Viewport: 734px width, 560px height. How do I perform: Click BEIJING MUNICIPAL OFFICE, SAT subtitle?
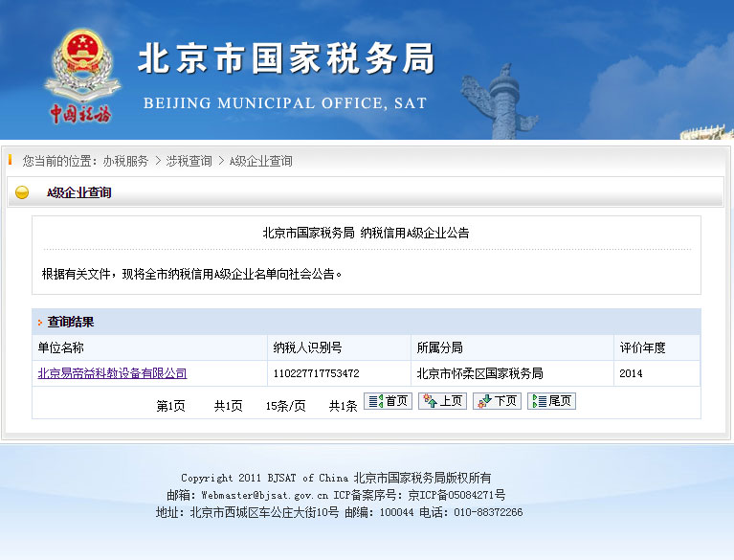pos(285,103)
